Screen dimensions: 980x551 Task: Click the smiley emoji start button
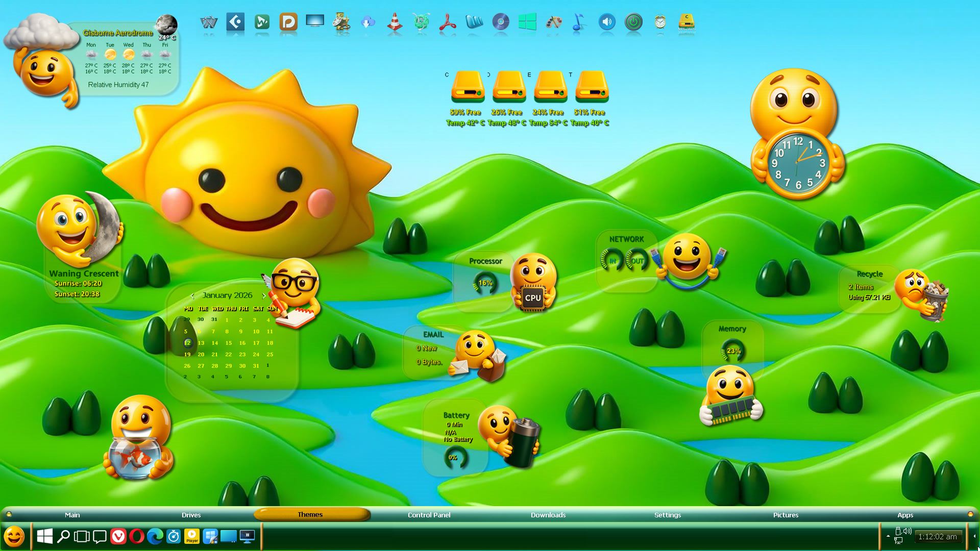click(14, 536)
